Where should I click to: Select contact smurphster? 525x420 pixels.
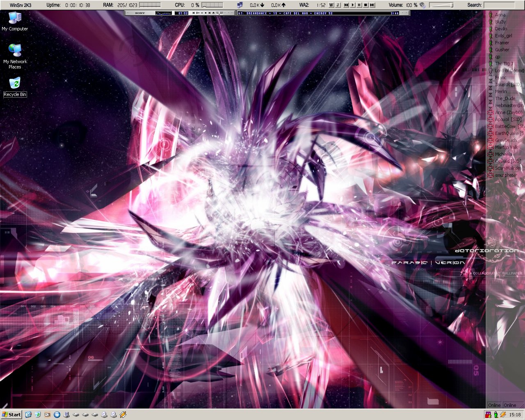point(506,175)
